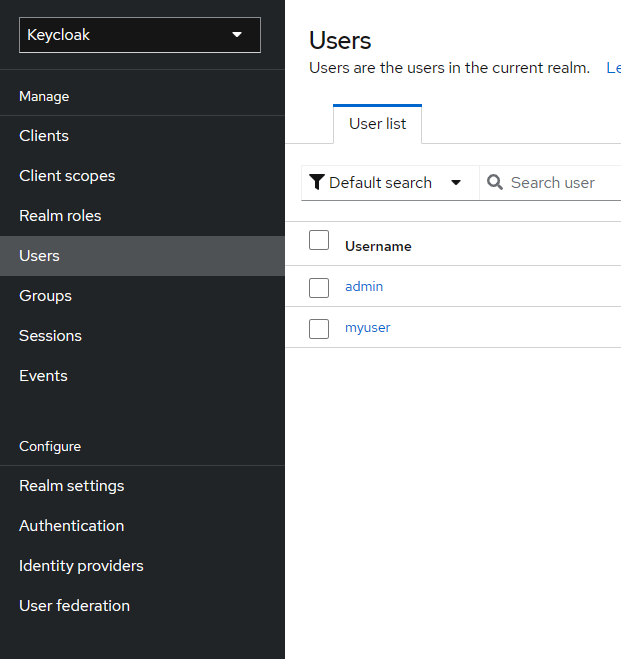Click the search magnifier icon
The image size is (621, 659).
[x=494, y=182]
